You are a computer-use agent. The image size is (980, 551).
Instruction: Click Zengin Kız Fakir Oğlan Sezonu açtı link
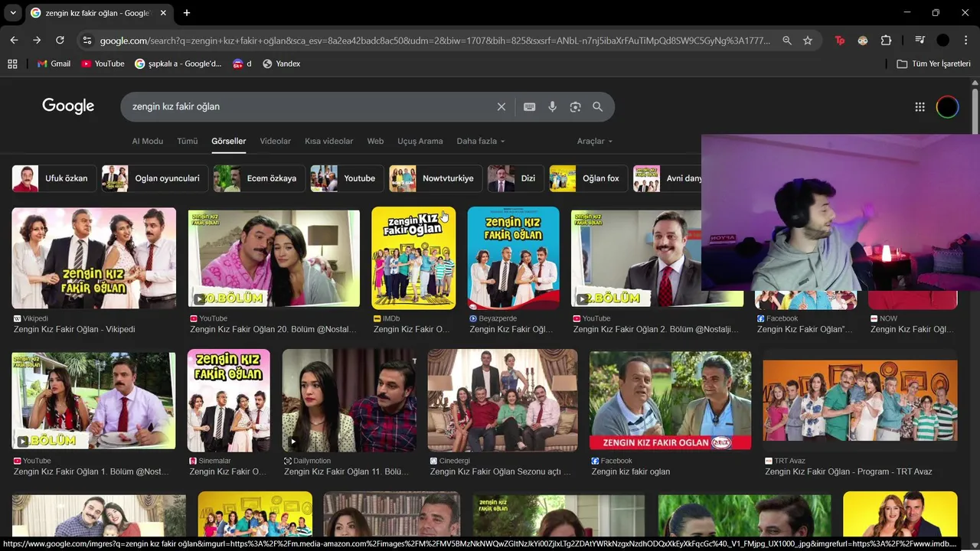coord(501,471)
